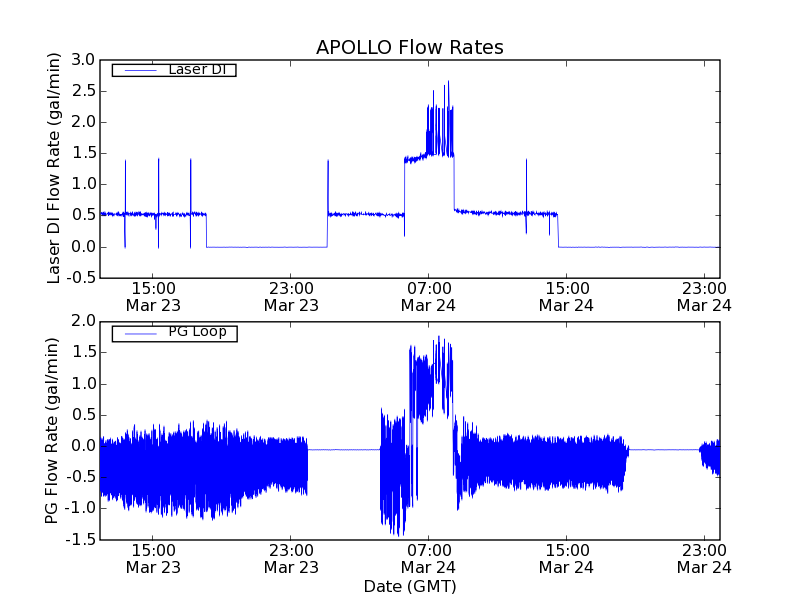Click the -0.5 tick on Laser DI axis
The width and height of the screenshot is (800, 600).
pyautogui.click(x=80, y=278)
